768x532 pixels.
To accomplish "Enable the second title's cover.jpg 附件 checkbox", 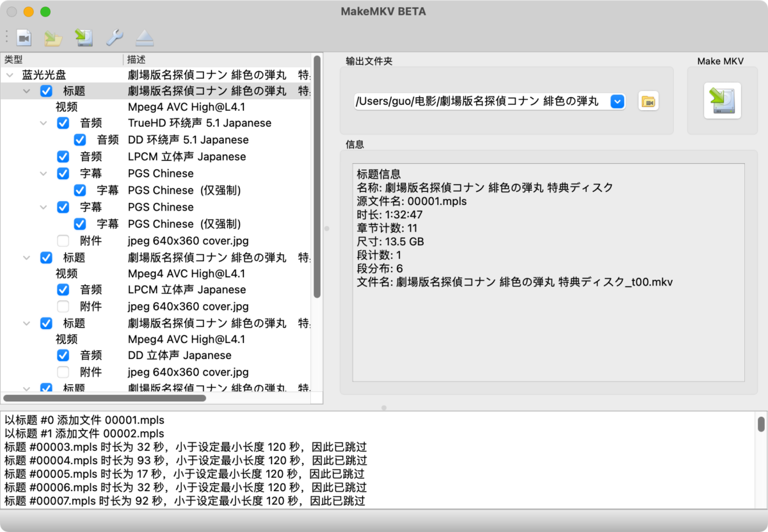I will point(63,306).
